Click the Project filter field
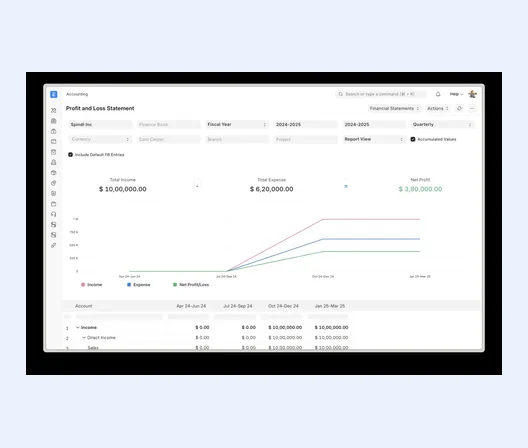The height and width of the screenshot is (448, 528). (x=305, y=139)
